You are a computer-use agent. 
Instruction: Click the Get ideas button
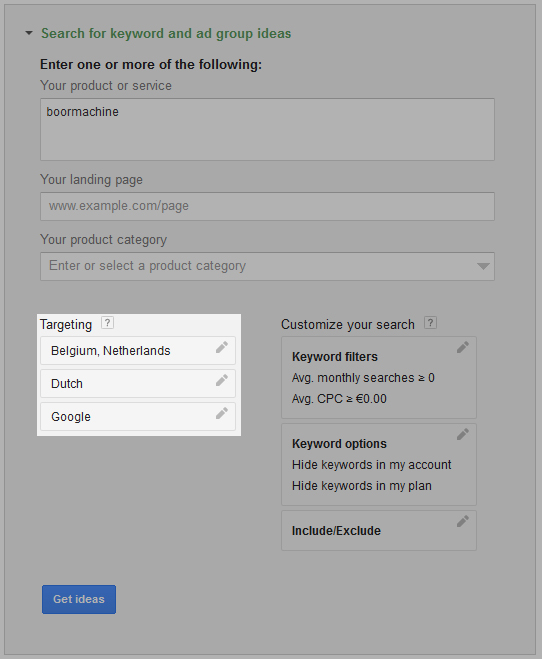click(79, 599)
